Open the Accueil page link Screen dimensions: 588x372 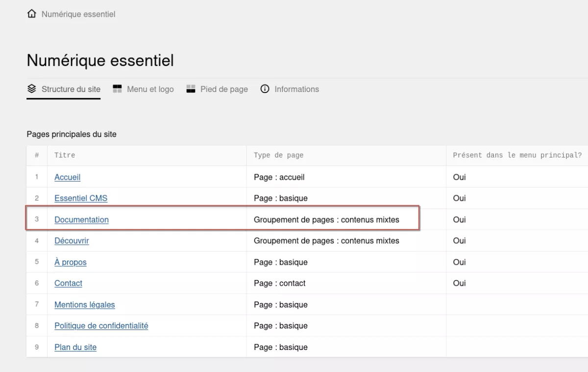coord(68,177)
